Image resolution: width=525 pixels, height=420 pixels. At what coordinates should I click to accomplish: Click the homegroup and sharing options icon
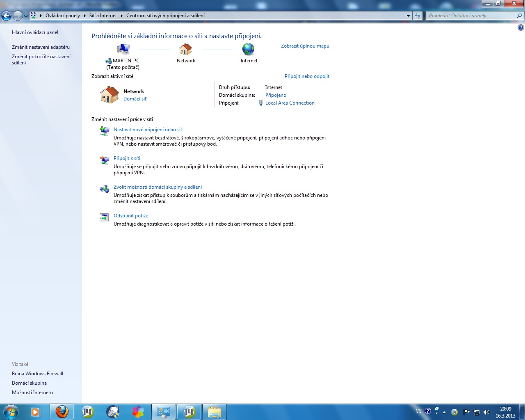click(104, 189)
